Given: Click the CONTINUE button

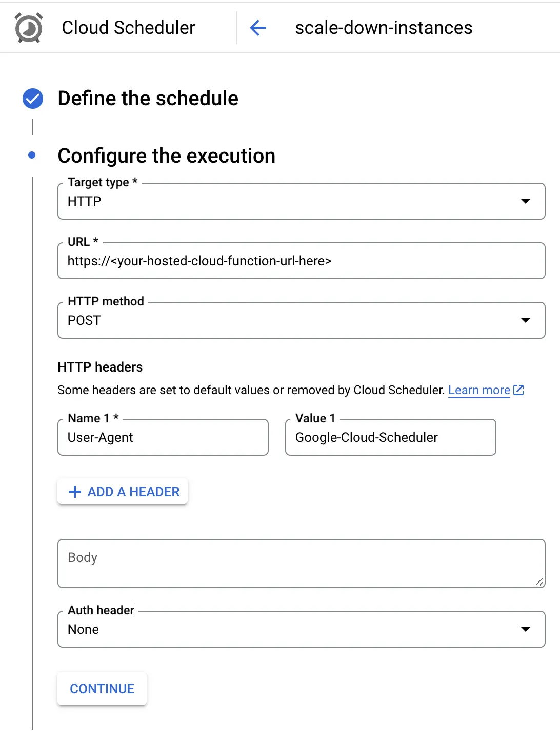Looking at the screenshot, I should pos(102,689).
